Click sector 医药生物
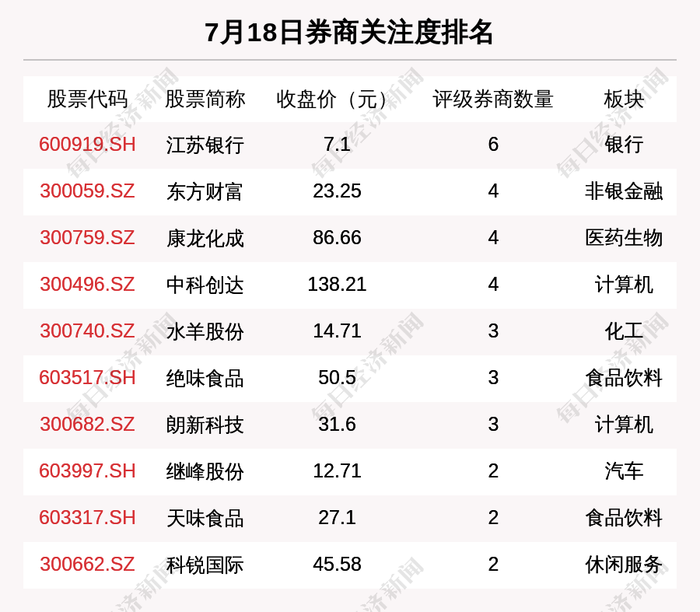The height and width of the screenshot is (612, 700). [624, 239]
